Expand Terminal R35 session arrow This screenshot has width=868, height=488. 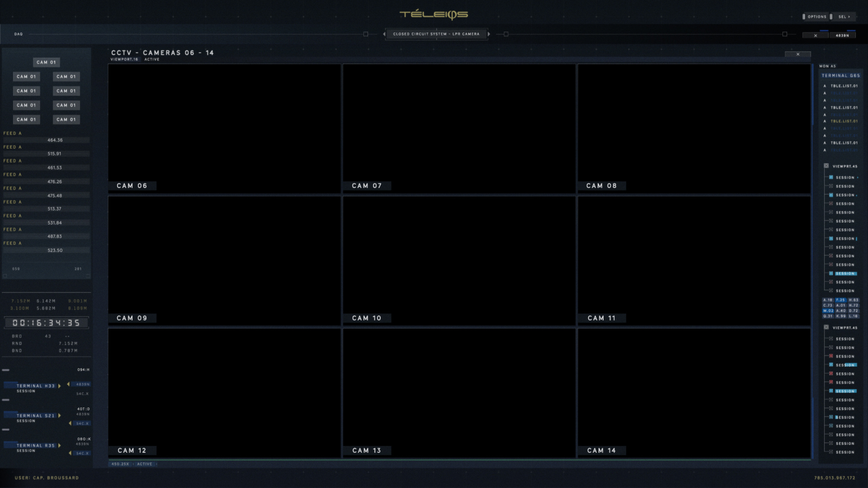click(x=59, y=446)
